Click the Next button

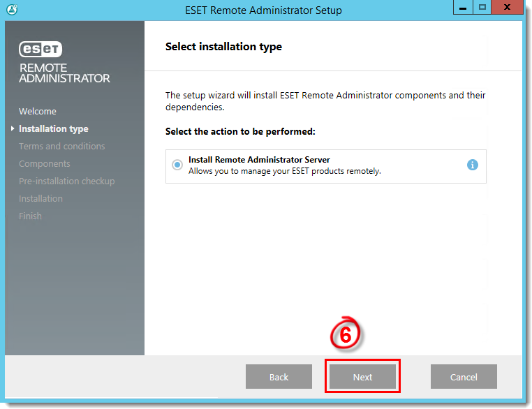pos(362,376)
